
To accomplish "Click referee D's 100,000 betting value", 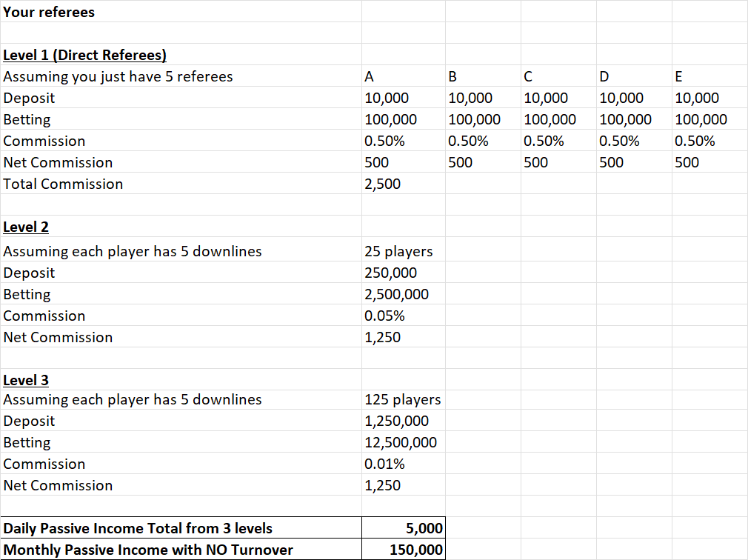I will 625,119.
